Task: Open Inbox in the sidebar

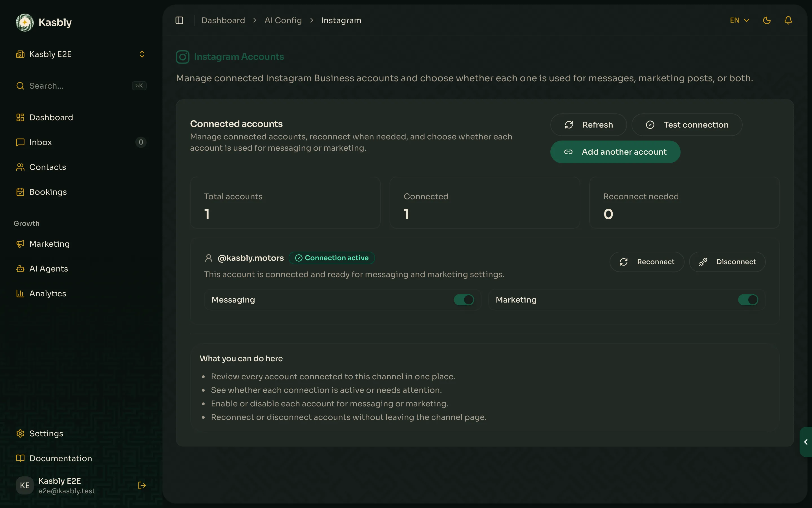Action: pos(81,142)
